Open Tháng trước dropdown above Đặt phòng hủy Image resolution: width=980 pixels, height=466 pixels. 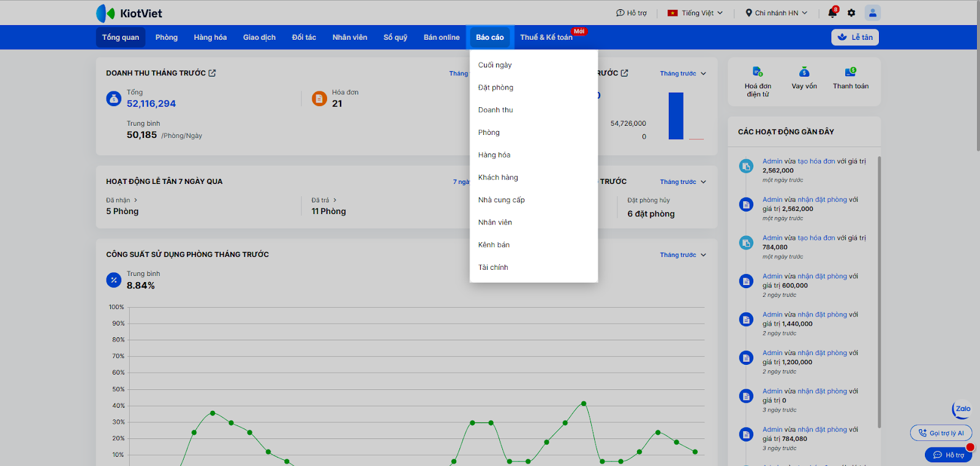click(x=683, y=182)
